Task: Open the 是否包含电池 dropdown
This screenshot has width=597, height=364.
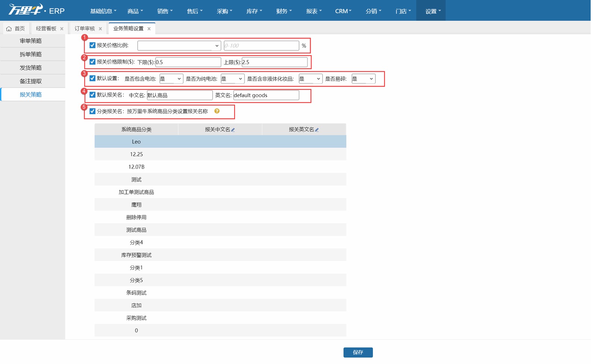Action: point(171,79)
